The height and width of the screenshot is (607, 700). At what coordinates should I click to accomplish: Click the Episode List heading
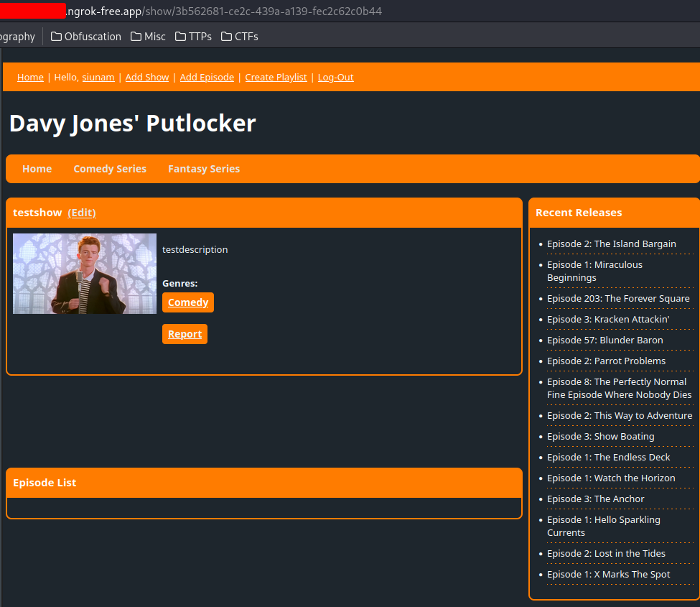click(x=45, y=483)
